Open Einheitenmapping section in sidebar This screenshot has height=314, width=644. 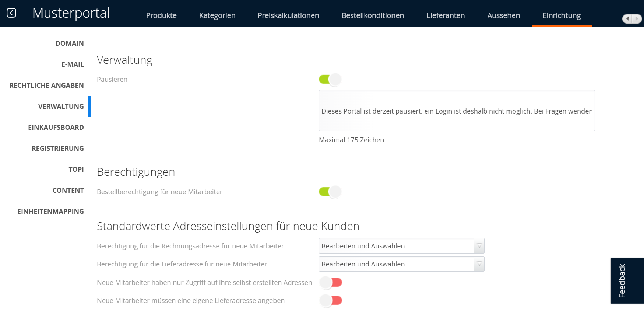coord(50,212)
